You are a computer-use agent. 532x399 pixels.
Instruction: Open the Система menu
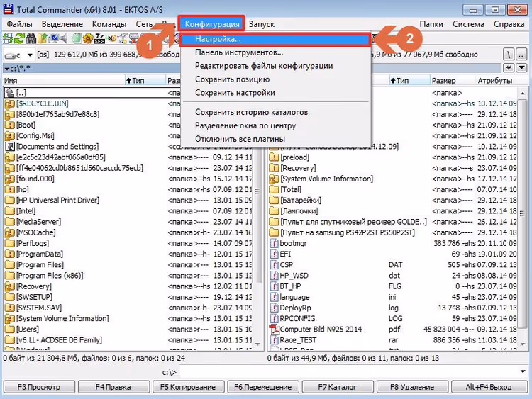[468, 24]
